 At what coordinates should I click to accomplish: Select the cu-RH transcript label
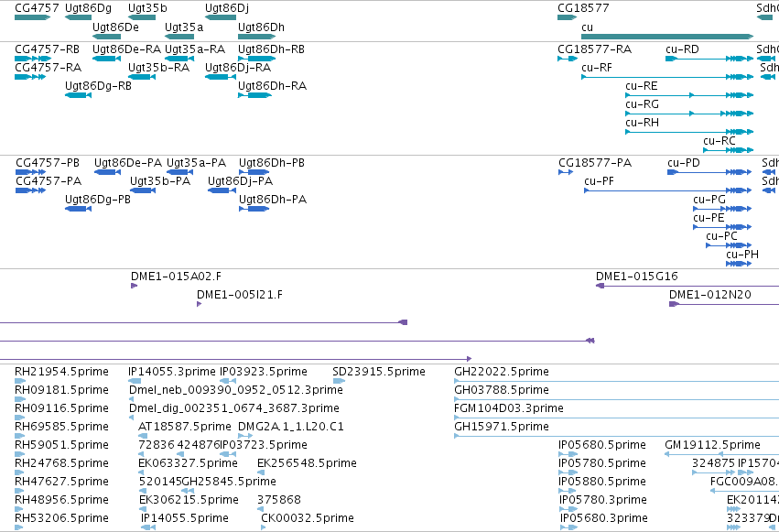[642, 123]
